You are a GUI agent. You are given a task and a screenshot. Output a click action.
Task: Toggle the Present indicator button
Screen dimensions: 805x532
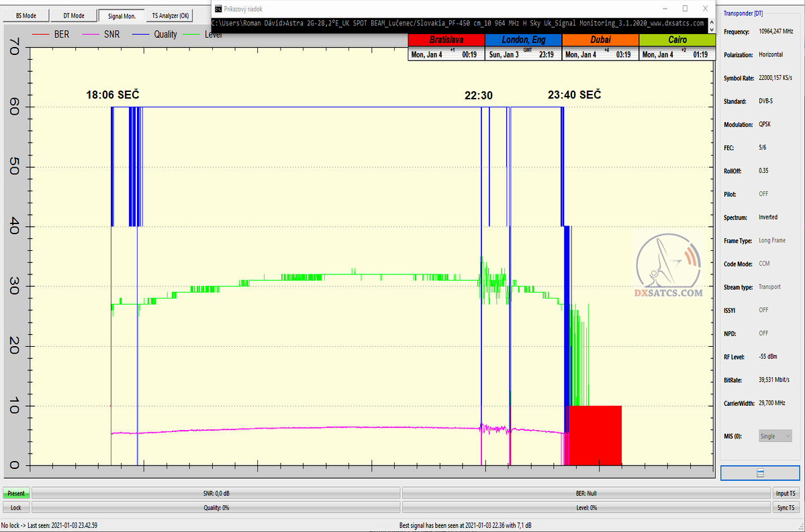[x=15, y=493]
